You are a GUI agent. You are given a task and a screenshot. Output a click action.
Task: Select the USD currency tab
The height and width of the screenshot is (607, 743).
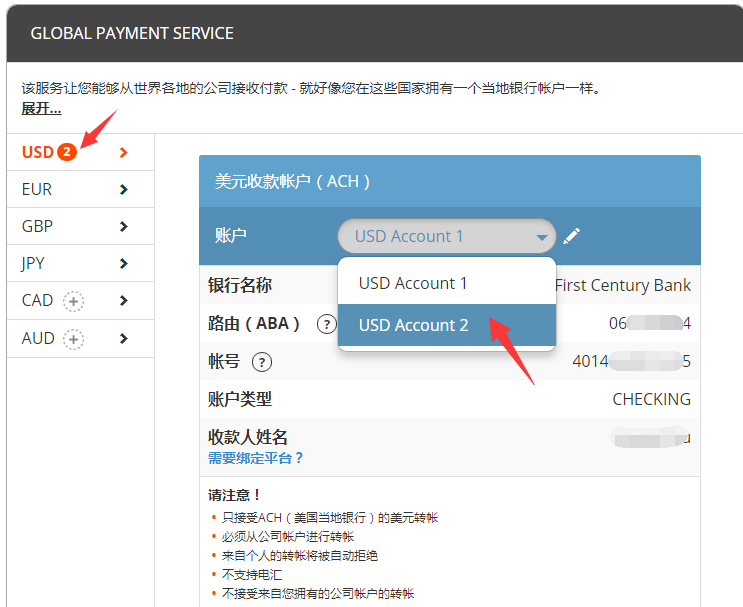pos(81,152)
